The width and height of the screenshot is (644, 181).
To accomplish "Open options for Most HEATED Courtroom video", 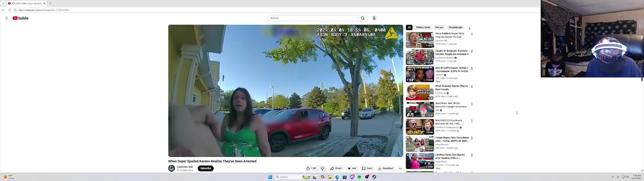I will click(x=472, y=121).
